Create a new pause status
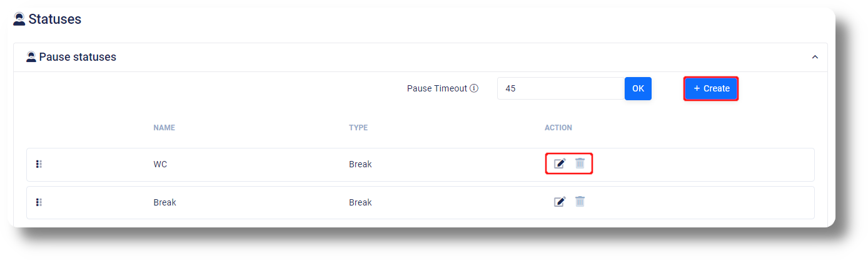 pyautogui.click(x=711, y=88)
